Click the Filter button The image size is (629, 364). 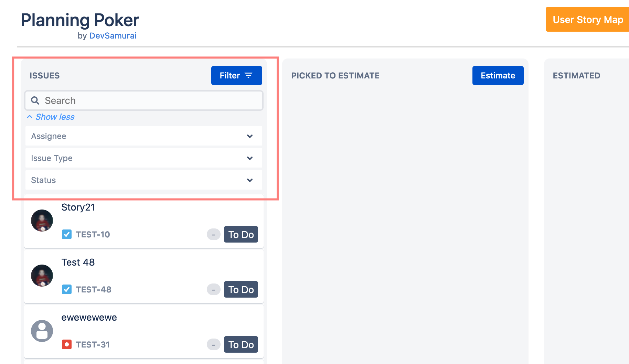tap(236, 75)
